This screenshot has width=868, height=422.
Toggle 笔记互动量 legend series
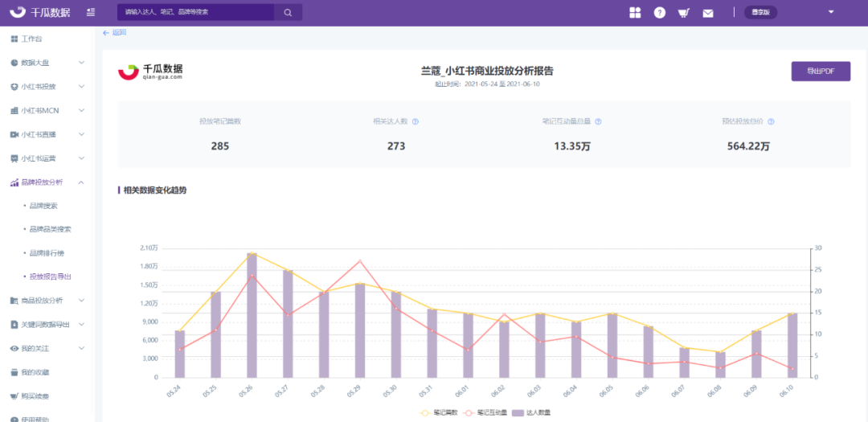pos(485,412)
